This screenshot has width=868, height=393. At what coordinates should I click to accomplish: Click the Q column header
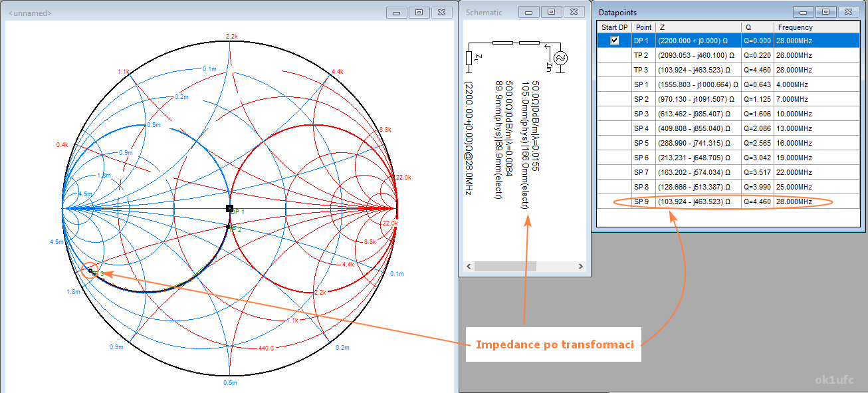pyautogui.click(x=757, y=27)
